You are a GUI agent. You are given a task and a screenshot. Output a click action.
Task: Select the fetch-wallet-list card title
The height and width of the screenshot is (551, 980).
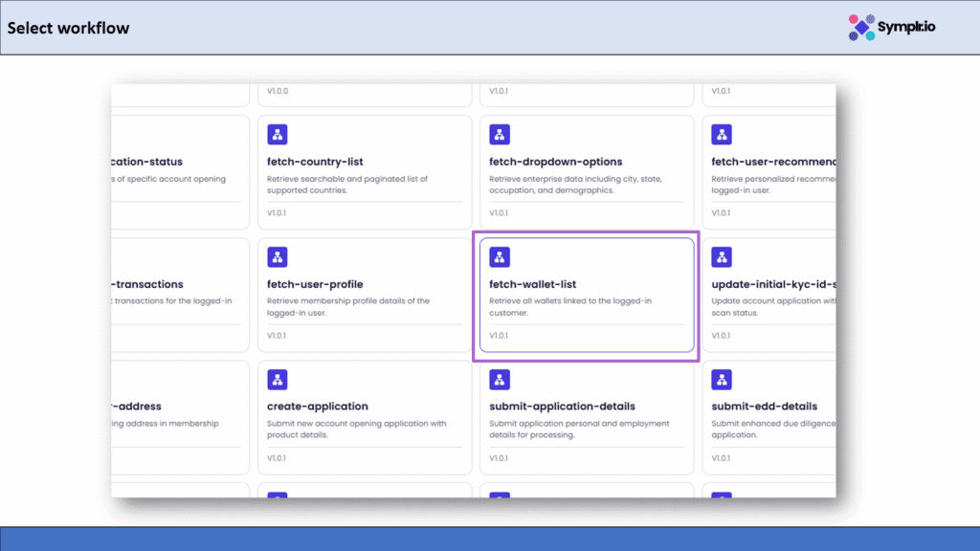(x=532, y=284)
